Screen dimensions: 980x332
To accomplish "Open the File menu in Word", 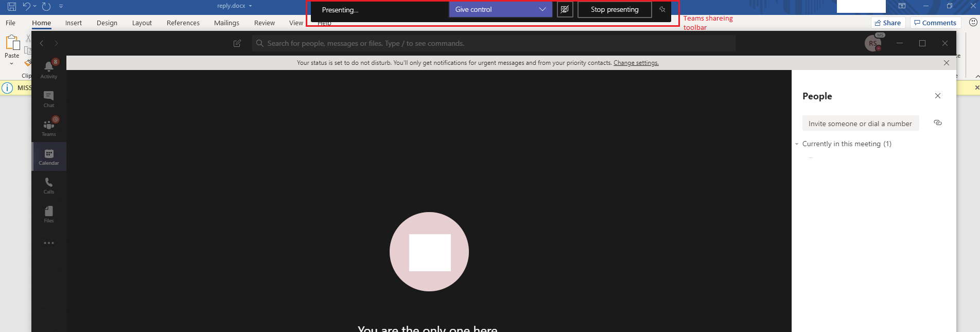I will click(10, 23).
